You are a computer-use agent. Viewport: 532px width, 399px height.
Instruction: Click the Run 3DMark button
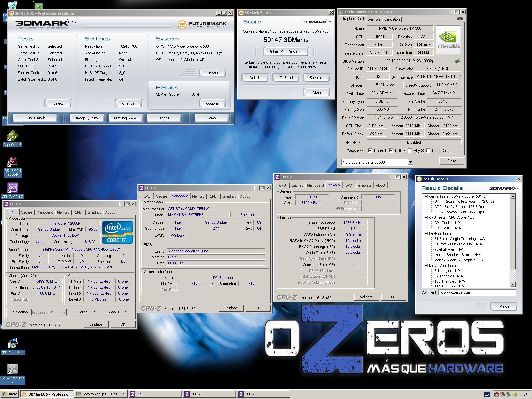(35, 118)
